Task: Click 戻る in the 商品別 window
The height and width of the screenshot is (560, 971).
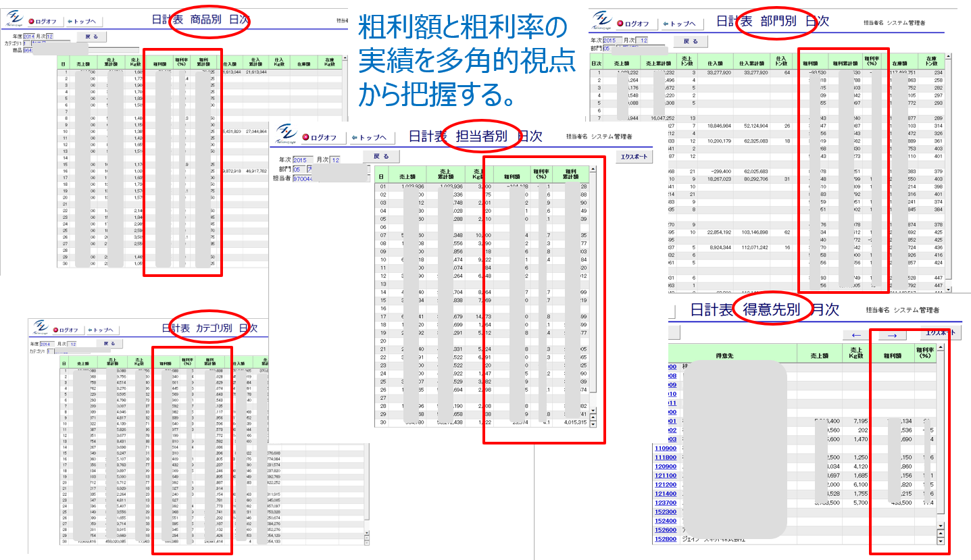Action: (x=92, y=36)
